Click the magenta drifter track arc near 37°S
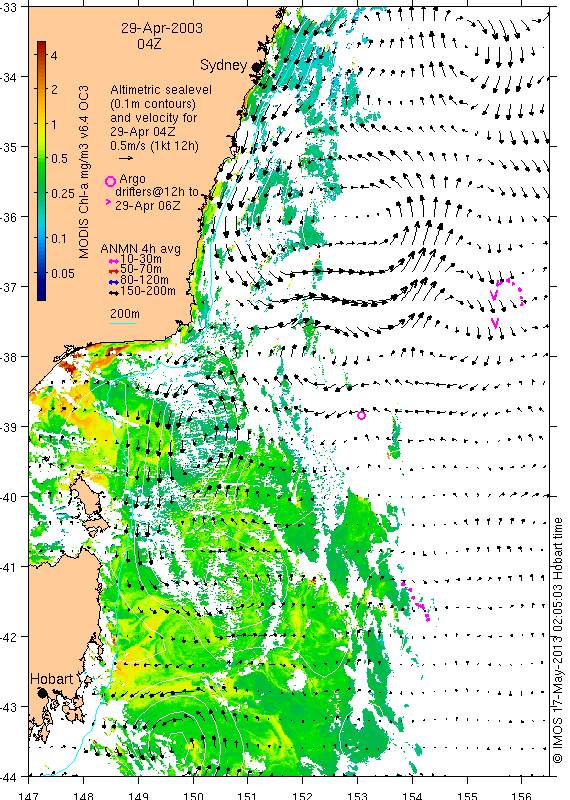The height and width of the screenshot is (800, 570). (509, 292)
